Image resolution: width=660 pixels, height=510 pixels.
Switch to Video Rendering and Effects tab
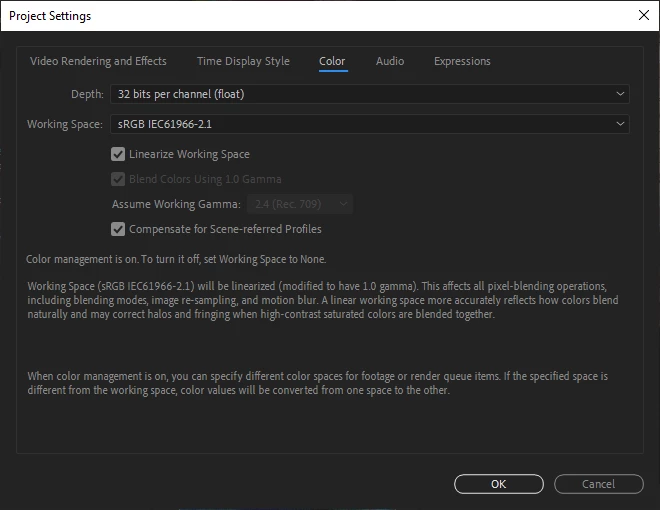tap(98, 61)
